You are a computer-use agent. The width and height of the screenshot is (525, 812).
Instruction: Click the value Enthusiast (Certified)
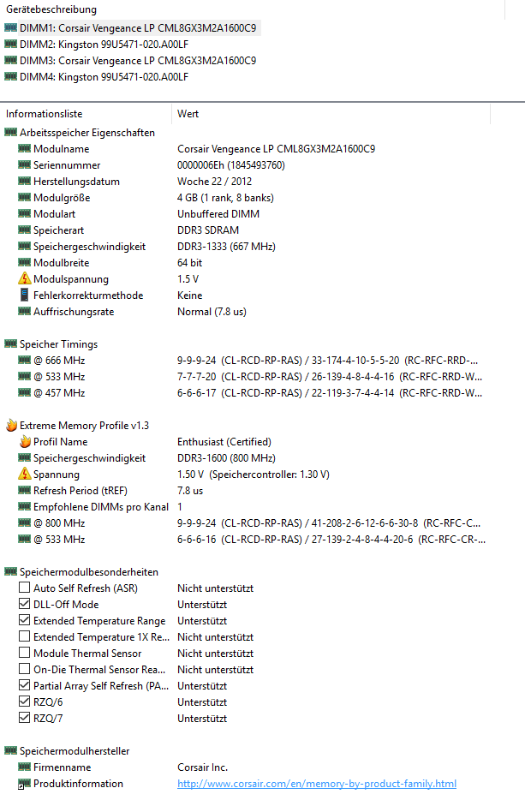tap(224, 442)
